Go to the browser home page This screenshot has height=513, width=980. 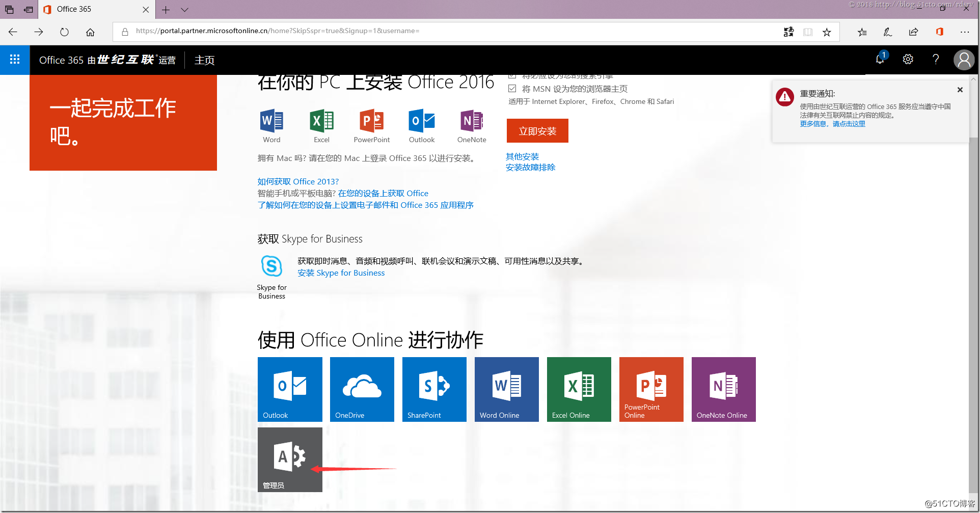[x=90, y=32]
